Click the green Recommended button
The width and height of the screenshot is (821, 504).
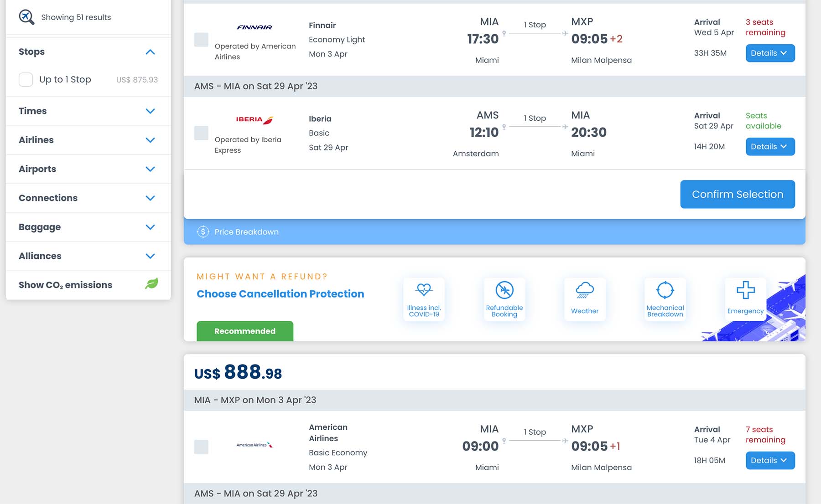click(x=245, y=331)
